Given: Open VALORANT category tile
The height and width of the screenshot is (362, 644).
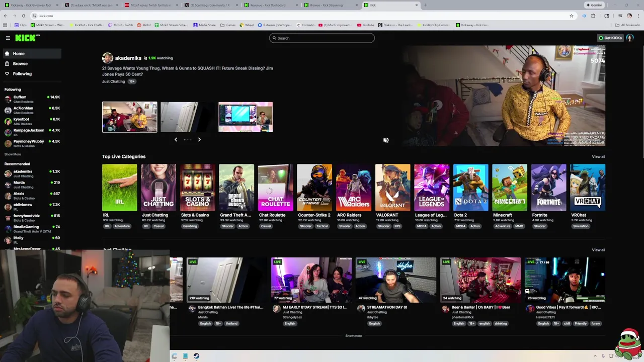Looking at the screenshot, I should (392, 188).
